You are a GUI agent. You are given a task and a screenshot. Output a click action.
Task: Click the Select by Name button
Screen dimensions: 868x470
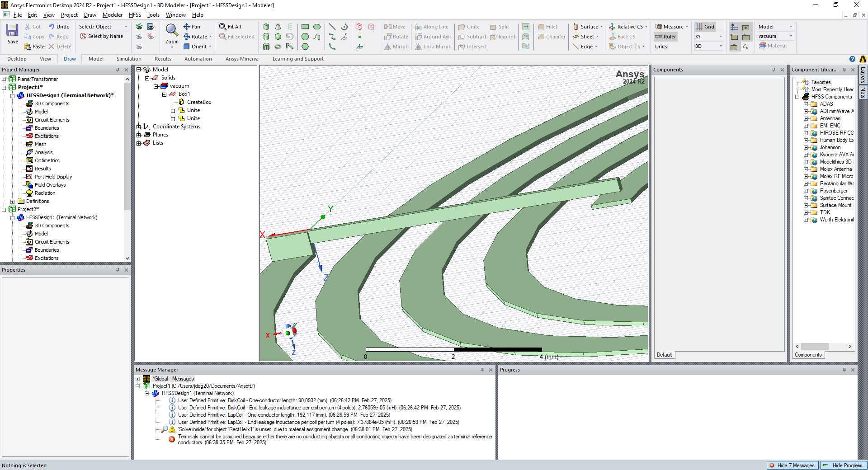click(102, 37)
